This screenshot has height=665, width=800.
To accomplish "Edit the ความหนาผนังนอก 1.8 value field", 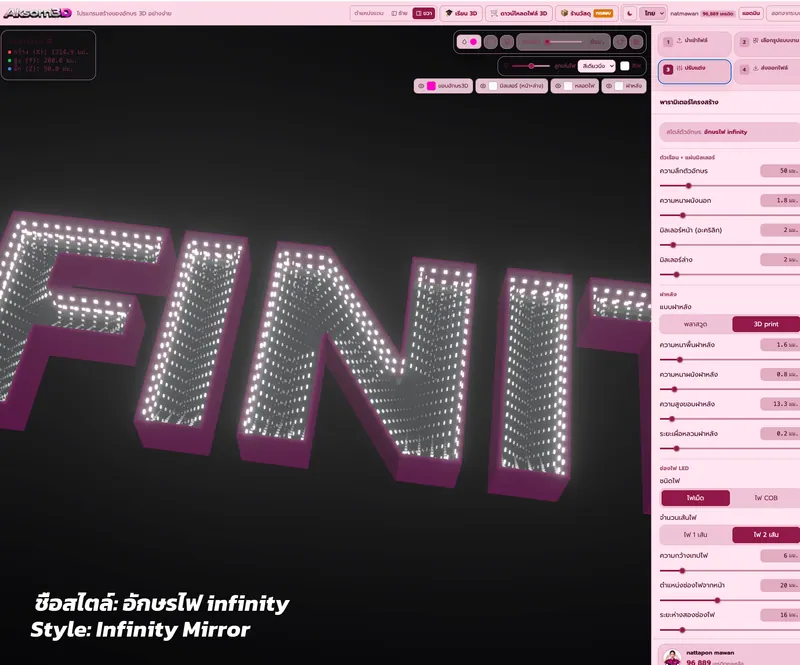I will (780, 201).
